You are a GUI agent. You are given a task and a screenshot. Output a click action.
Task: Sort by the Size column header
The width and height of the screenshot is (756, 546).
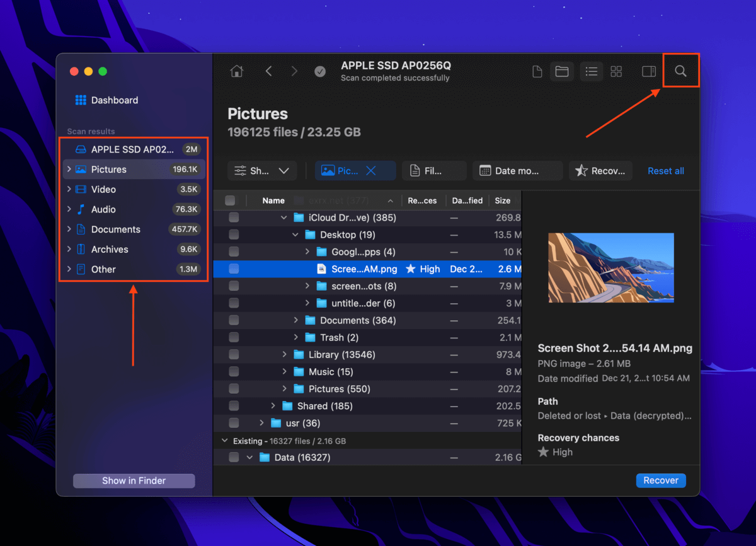point(503,200)
